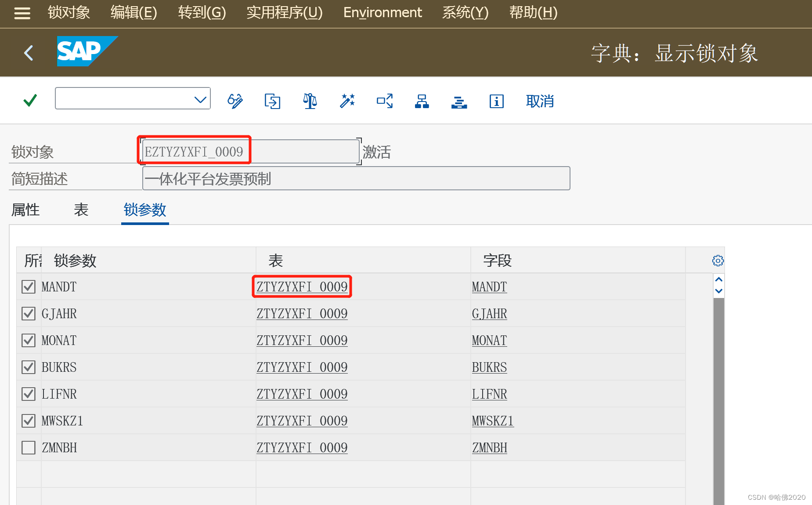Enable the ZMNBH checkbox
Viewport: 812px width, 505px height.
28,447
